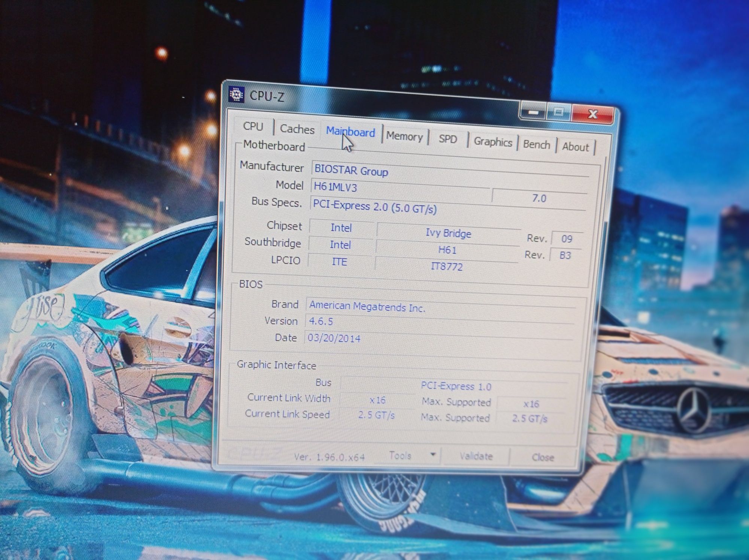Click the Chipset vendor Intel field
The width and height of the screenshot is (749, 560).
point(341,228)
